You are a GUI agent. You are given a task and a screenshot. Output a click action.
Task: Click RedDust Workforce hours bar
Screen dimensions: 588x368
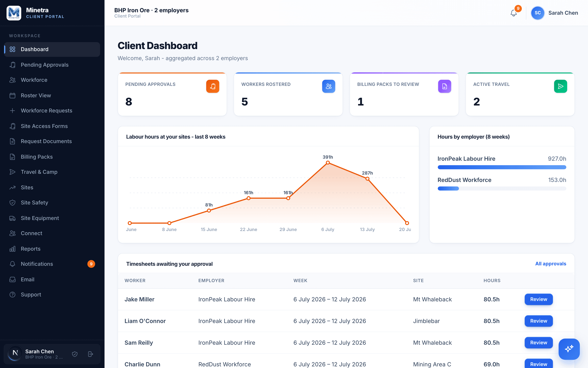pos(502,188)
